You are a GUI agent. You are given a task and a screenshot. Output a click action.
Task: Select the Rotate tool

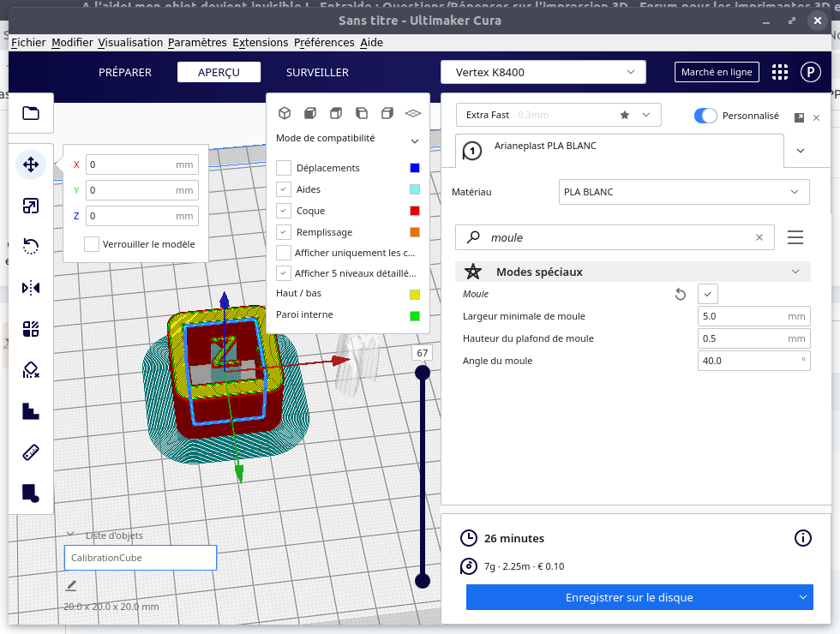click(31, 247)
